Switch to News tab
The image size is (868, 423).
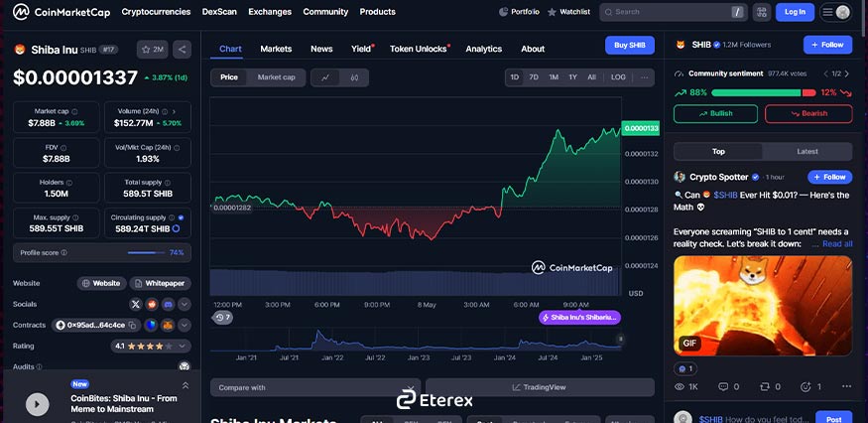point(321,49)
